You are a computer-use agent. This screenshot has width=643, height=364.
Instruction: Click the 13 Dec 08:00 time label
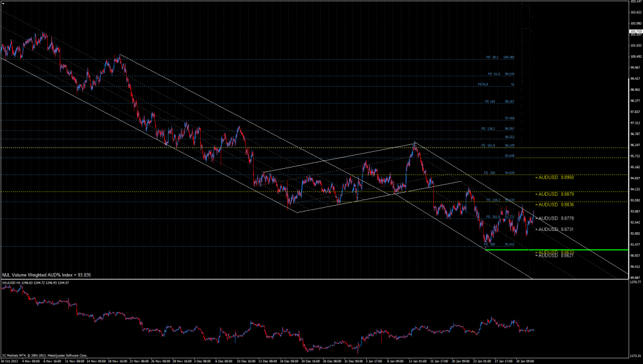tap(267, 361)
